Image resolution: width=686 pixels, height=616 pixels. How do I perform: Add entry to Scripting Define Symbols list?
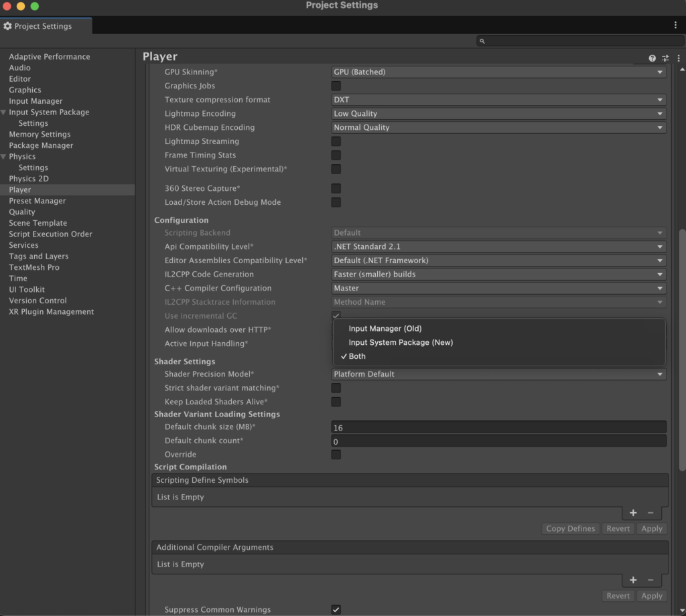(x=633, y=513)
